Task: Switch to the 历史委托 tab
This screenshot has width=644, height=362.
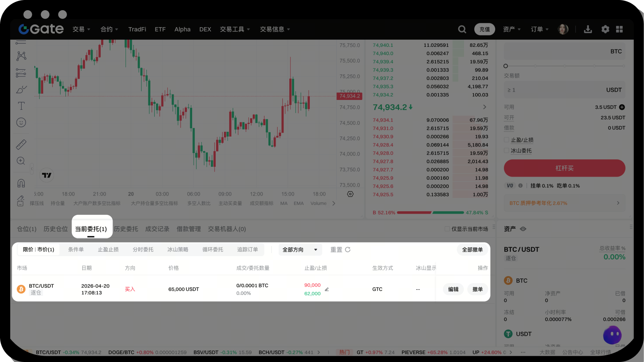Action: (126, 229)
